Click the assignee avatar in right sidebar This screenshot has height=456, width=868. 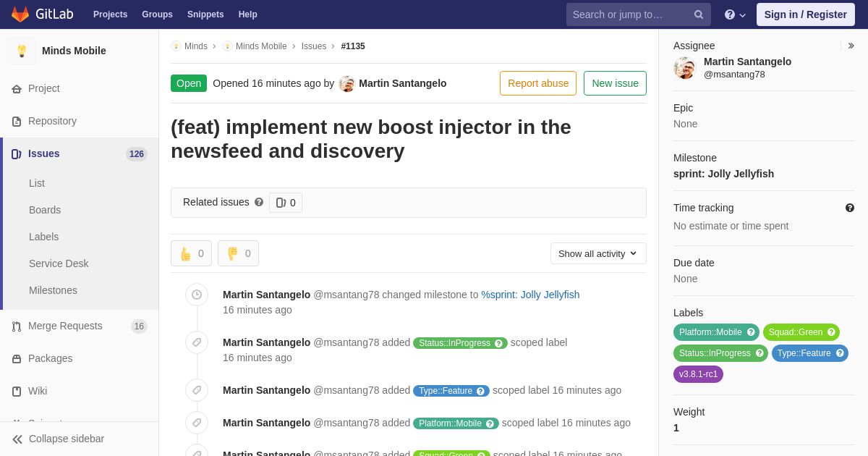[x=684, y=67]
